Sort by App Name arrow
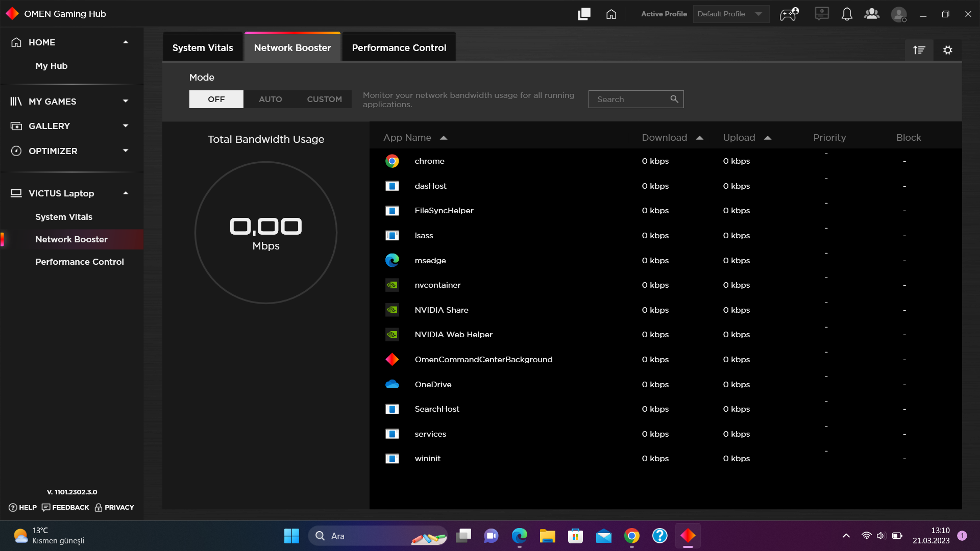This screenshot has width=980, height=551. coord(444,138)
